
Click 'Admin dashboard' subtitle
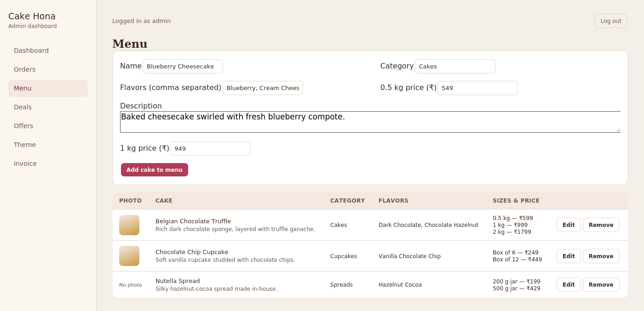33,26
